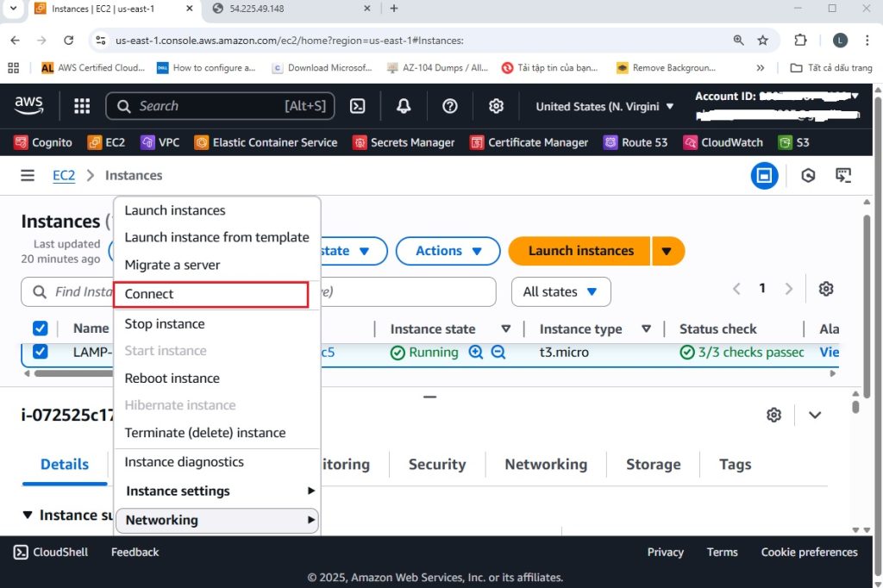883x588 pixels.
Task: Expand the Networking submenu
Action: pyautogui.click(x=217, y=521)
